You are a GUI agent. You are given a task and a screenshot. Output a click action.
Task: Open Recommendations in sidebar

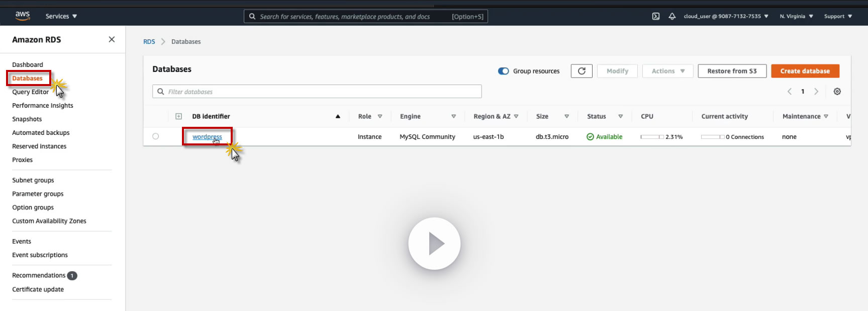39,275
